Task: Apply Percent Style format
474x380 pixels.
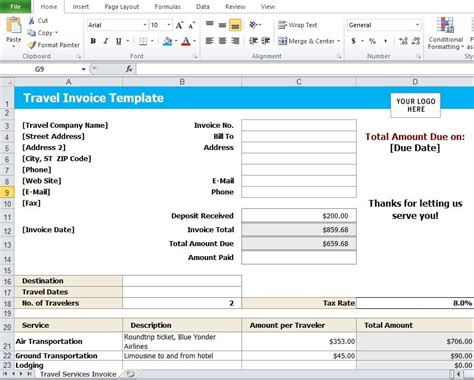Action: (372, 41)
